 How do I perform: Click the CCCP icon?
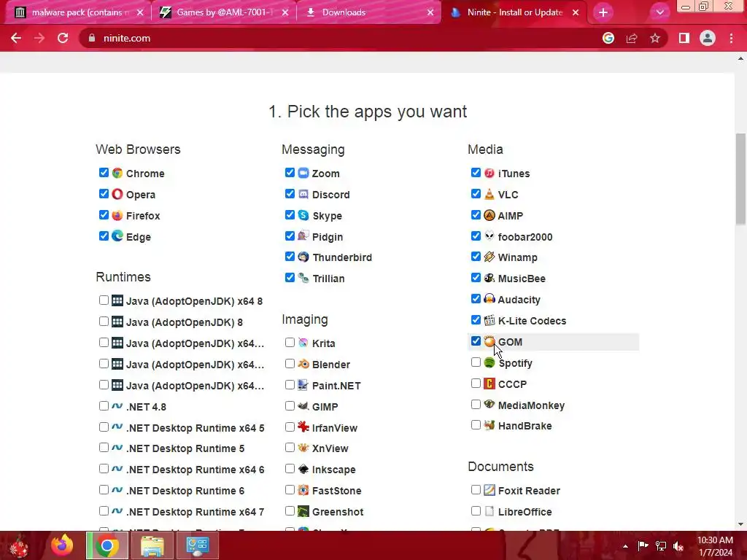pos(489,384)
